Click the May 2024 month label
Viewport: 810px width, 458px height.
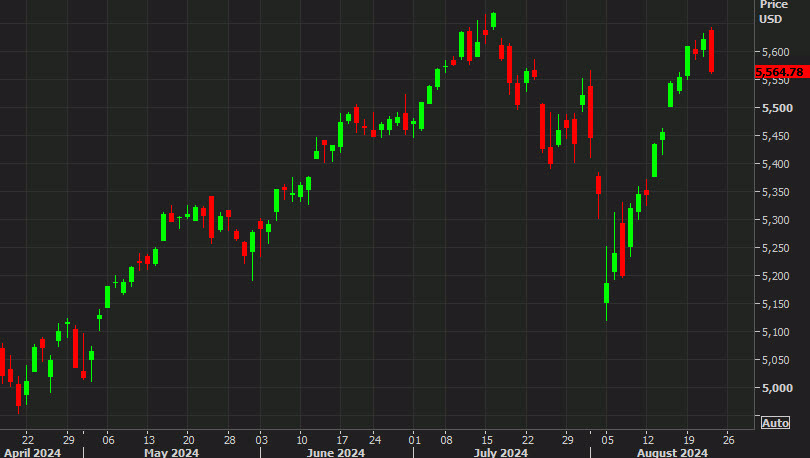click(172, 453)
